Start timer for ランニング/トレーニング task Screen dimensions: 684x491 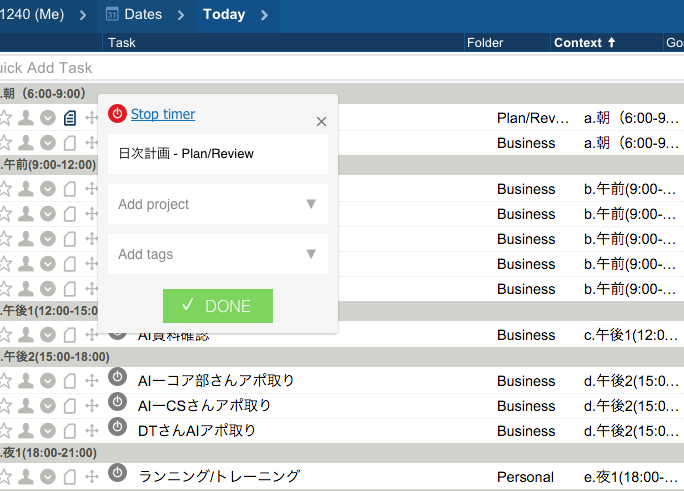117,473
